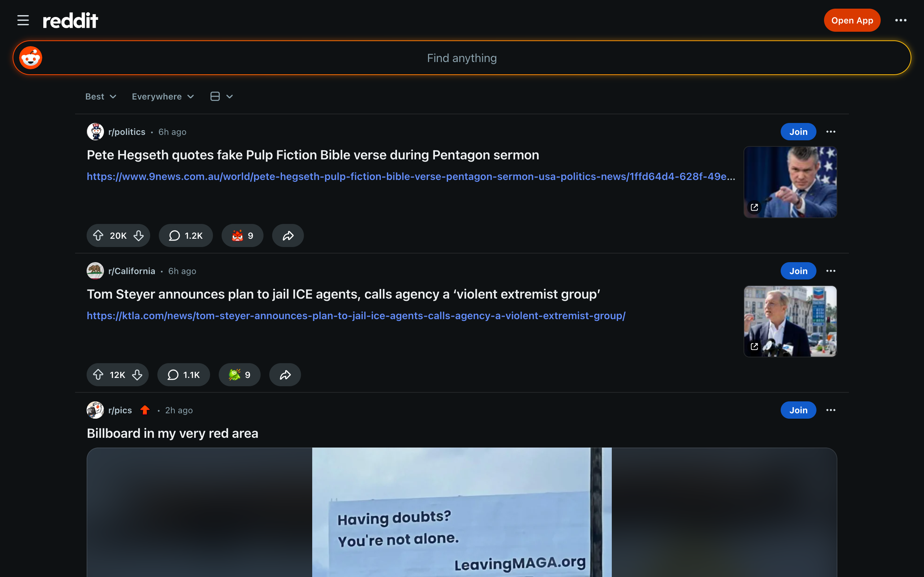Click the clapping emoji reaction on Steyer post
Viewport: 924px width, 577px height.
click(x=239, y=375)
